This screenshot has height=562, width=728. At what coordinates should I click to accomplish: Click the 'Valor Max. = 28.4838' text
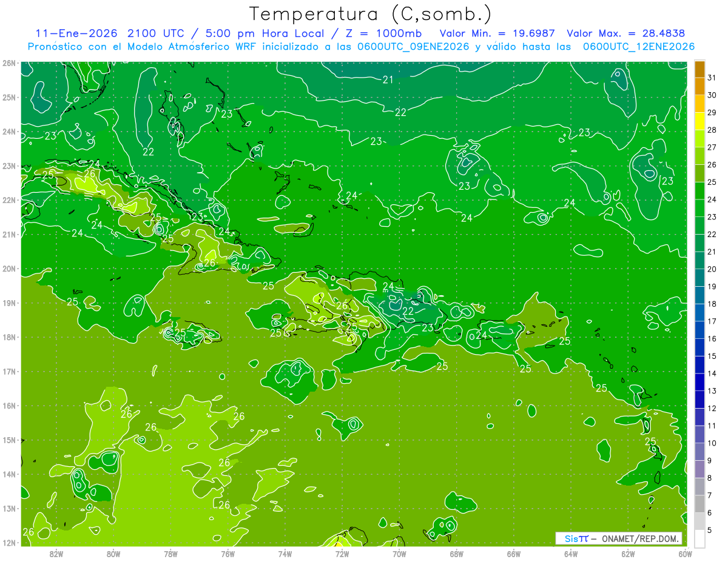[627, 33]
